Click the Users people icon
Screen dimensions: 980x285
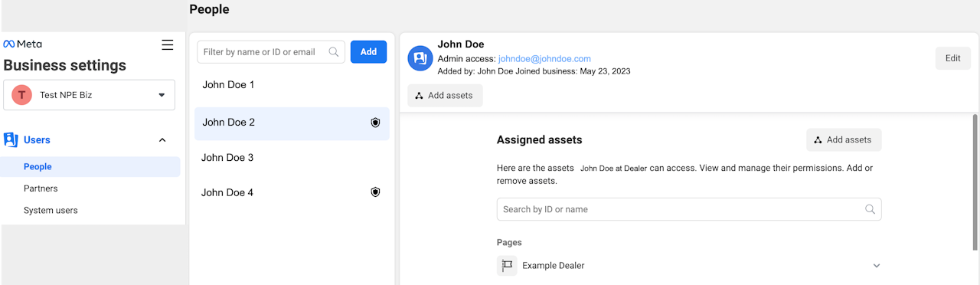point(11,139)
